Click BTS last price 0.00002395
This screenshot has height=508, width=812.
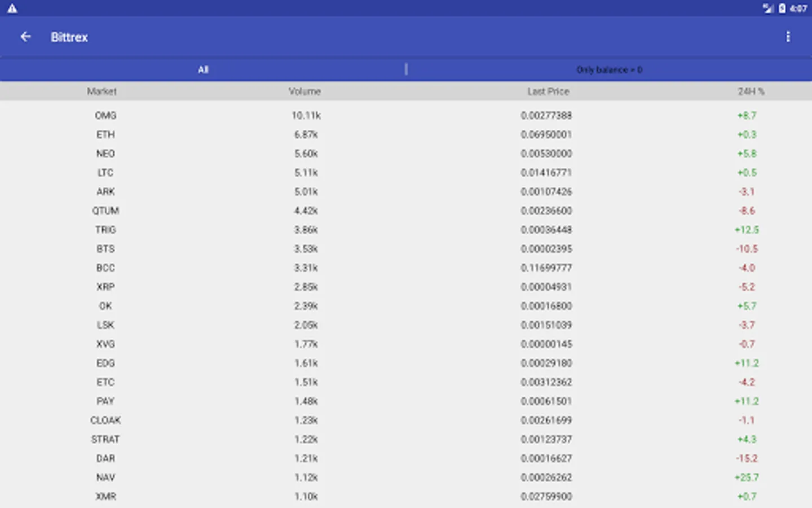(546, 249)
